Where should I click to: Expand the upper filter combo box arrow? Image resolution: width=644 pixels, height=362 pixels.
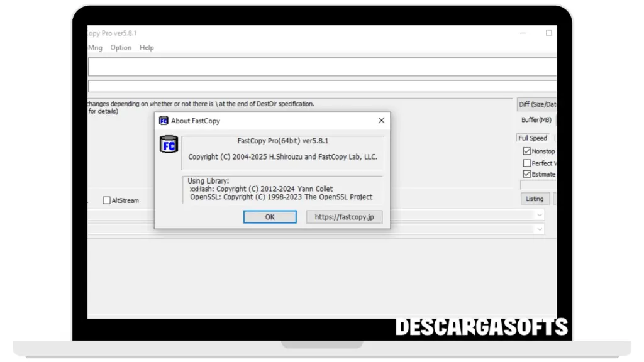(x=539, y=215)
